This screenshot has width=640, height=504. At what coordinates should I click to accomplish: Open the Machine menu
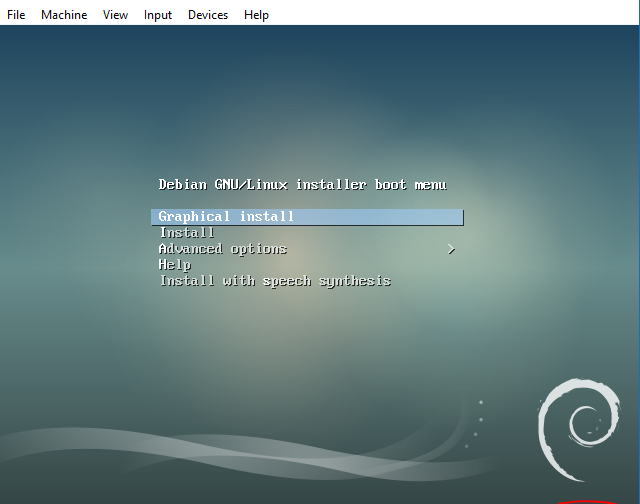pyautogui.click(x=64, y=15)
